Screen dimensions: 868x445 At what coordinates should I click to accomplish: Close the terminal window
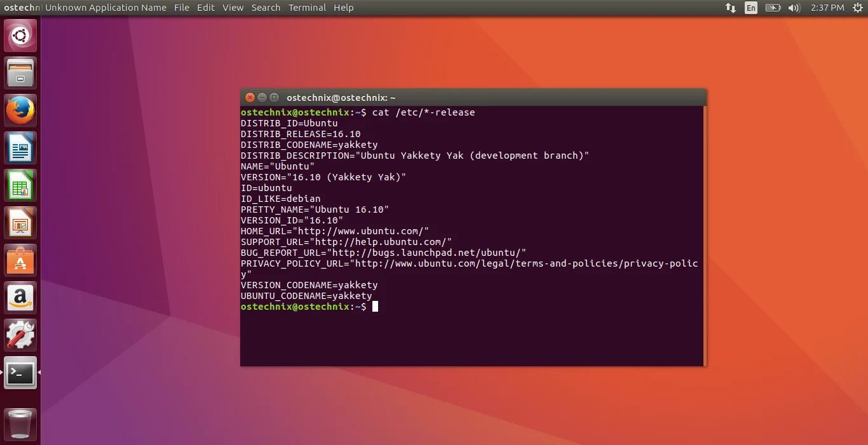[x=250, y=97]
